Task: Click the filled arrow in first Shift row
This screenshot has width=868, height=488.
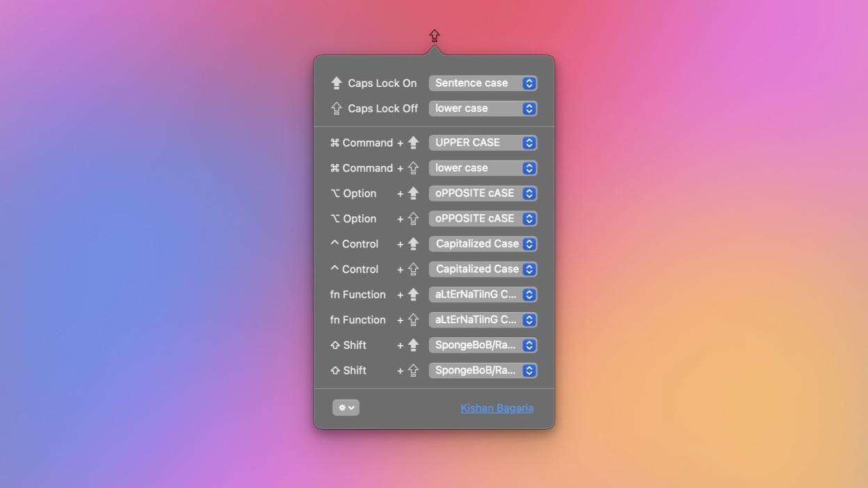Action: 413,345
